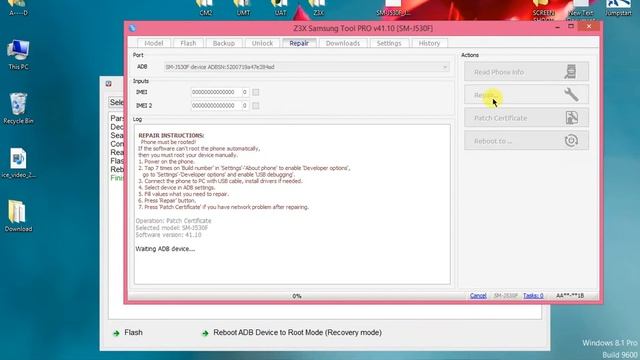Open the CM2 desktop folder
The image size is (640, 360).
coord(205,7)
